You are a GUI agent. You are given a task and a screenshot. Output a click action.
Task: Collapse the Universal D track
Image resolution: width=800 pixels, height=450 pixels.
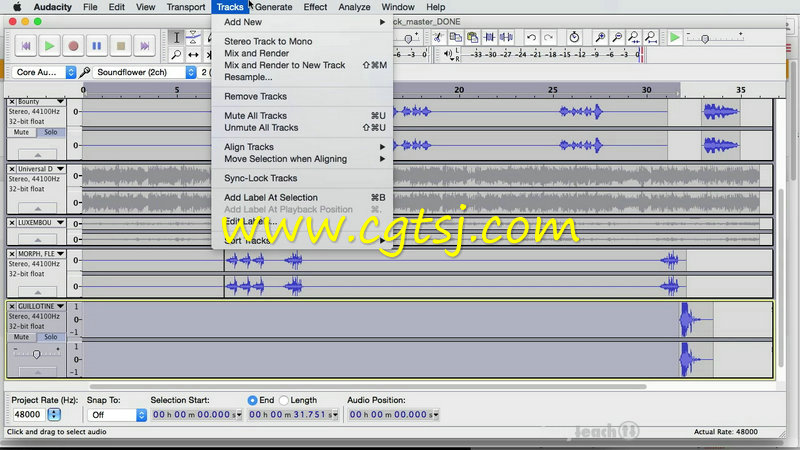pos(38,208)
